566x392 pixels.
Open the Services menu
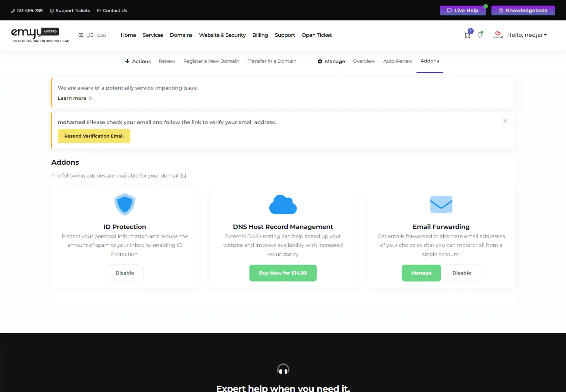(153, 35)
